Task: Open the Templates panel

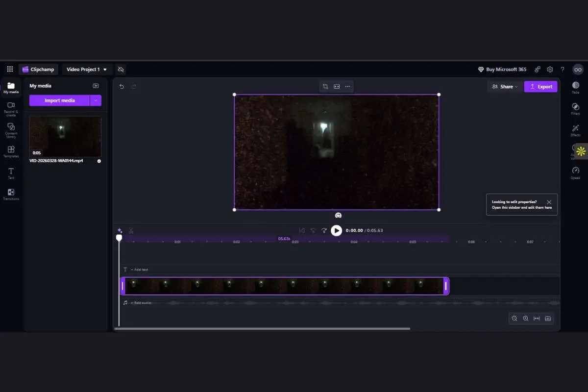Action: point(11,152)
